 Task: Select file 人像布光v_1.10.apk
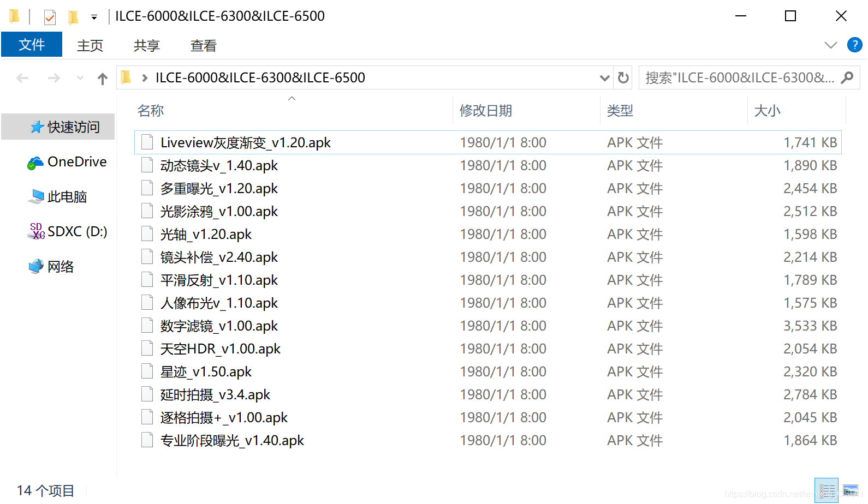click(488, 303)
